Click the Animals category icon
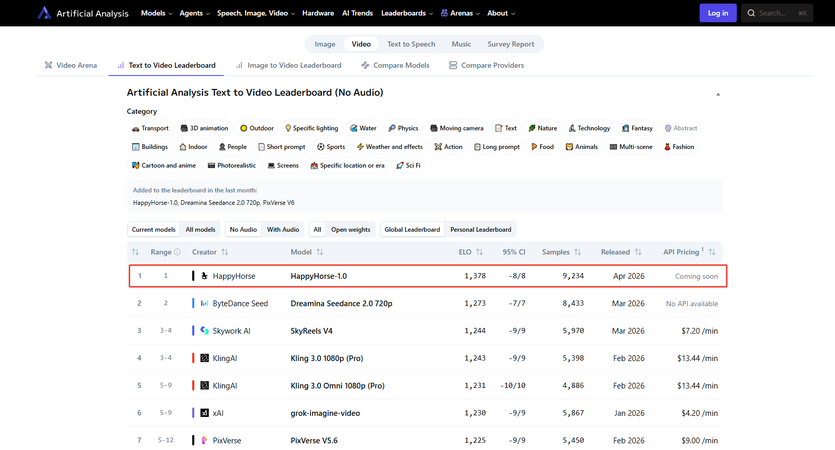This screenshot has width=835, height=450. [x=569, y=147]
